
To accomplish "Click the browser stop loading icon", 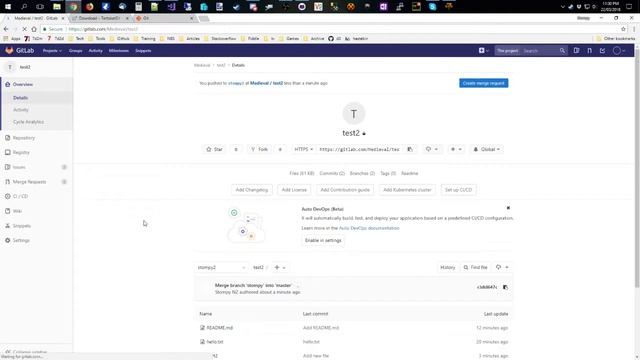I will (24, 29).
